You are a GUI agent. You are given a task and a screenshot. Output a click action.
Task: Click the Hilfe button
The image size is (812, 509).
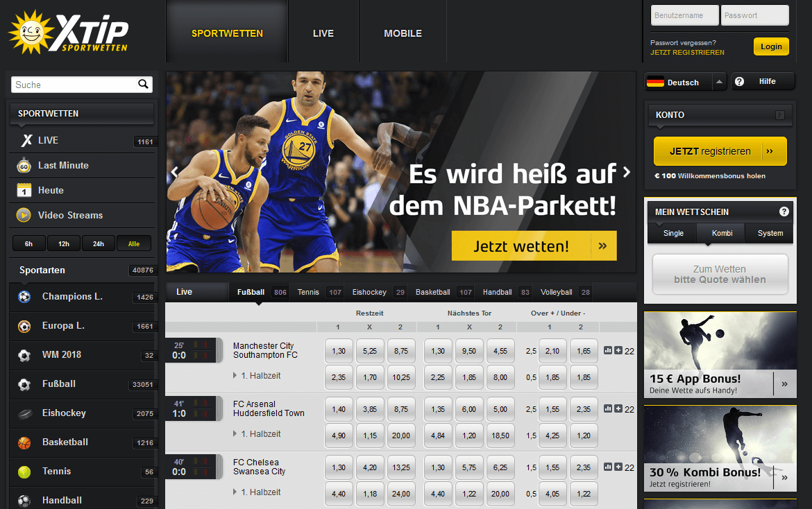[763, 82]
